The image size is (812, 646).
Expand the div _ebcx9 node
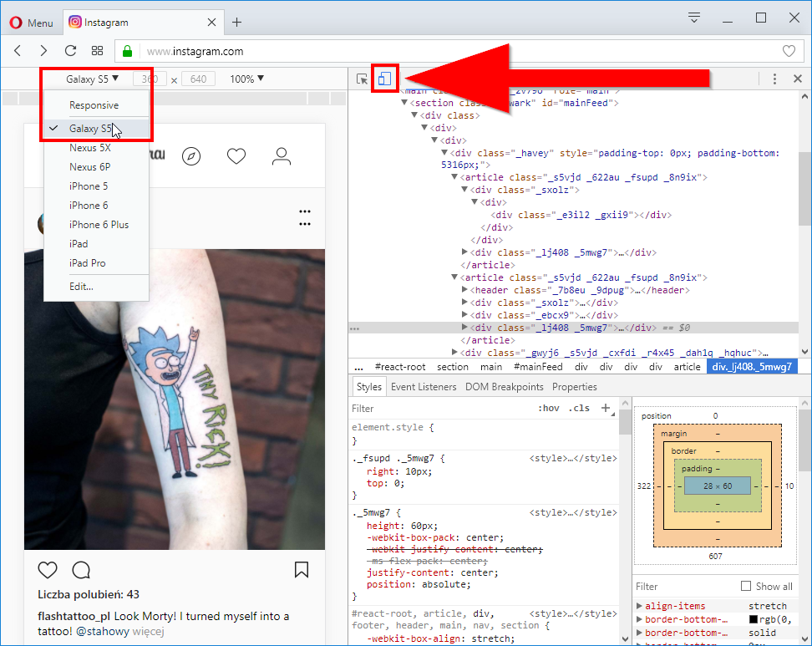(x=464, y=314)
